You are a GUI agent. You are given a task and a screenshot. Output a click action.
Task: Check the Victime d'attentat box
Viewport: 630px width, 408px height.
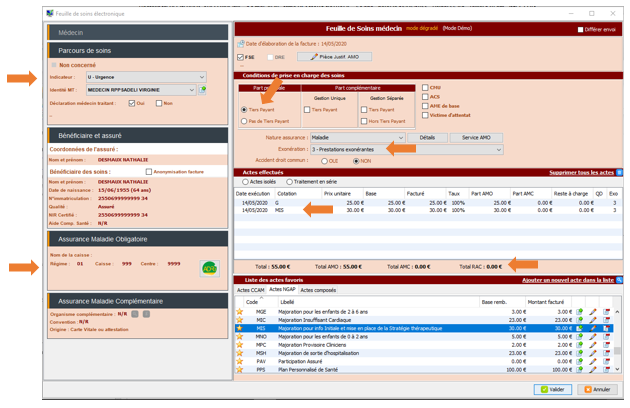click(425, 115)
